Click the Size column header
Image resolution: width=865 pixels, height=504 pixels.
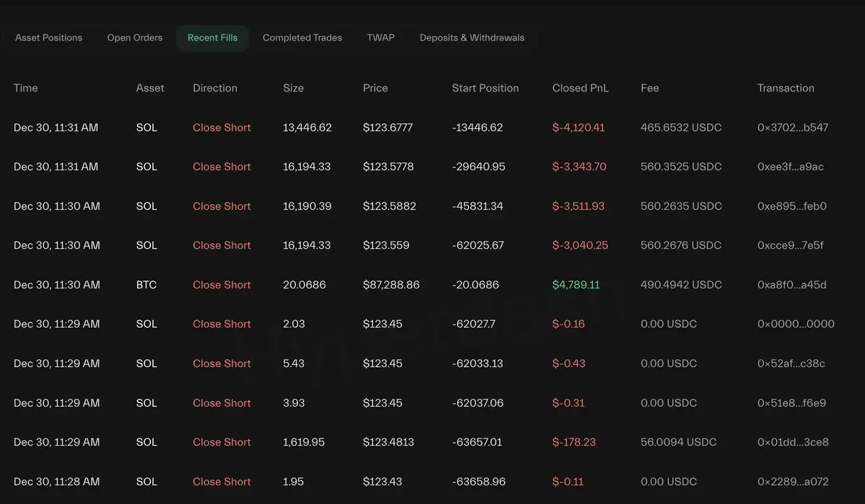(x=293, y=88)
